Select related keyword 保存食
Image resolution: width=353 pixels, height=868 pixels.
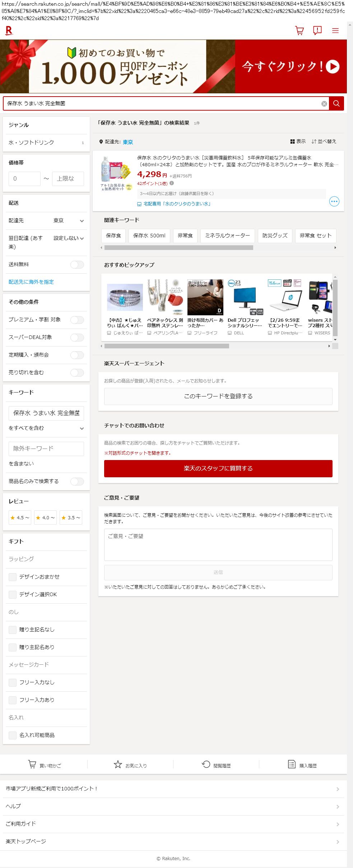[113, 236]
